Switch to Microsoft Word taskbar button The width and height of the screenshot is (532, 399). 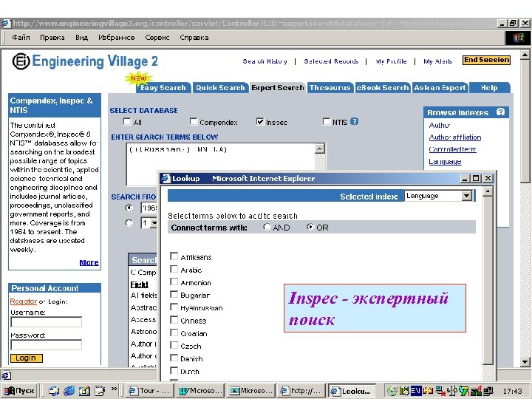[200, 391]
